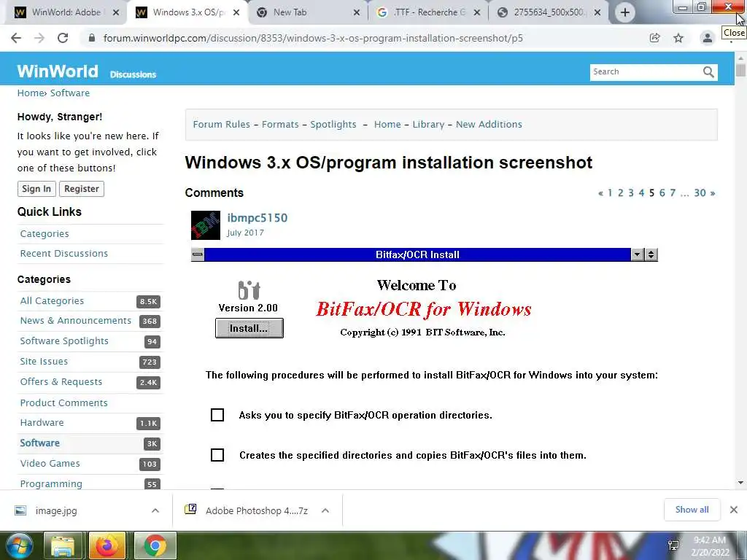Open the Spotlights link
The image size is (747, 560).
coord(333,124)
